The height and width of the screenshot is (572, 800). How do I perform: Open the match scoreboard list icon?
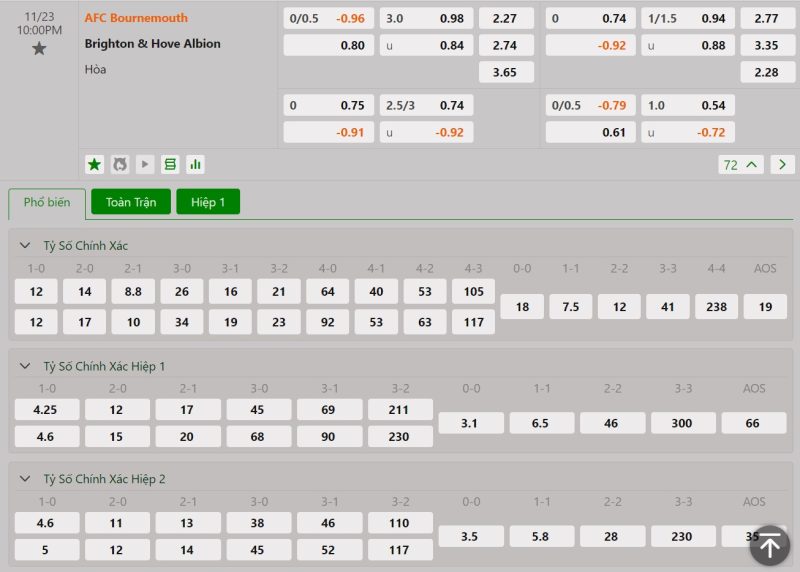click(x=170, y=165)
